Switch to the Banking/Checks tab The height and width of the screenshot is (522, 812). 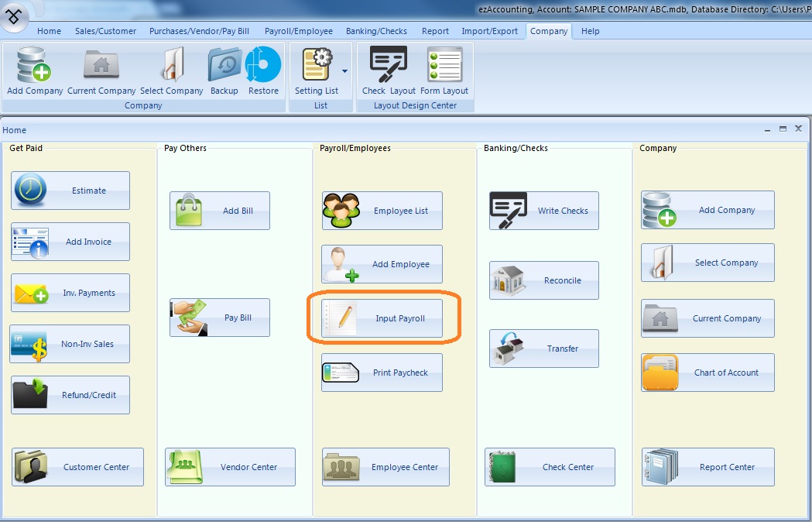click(x=377, y=31)
